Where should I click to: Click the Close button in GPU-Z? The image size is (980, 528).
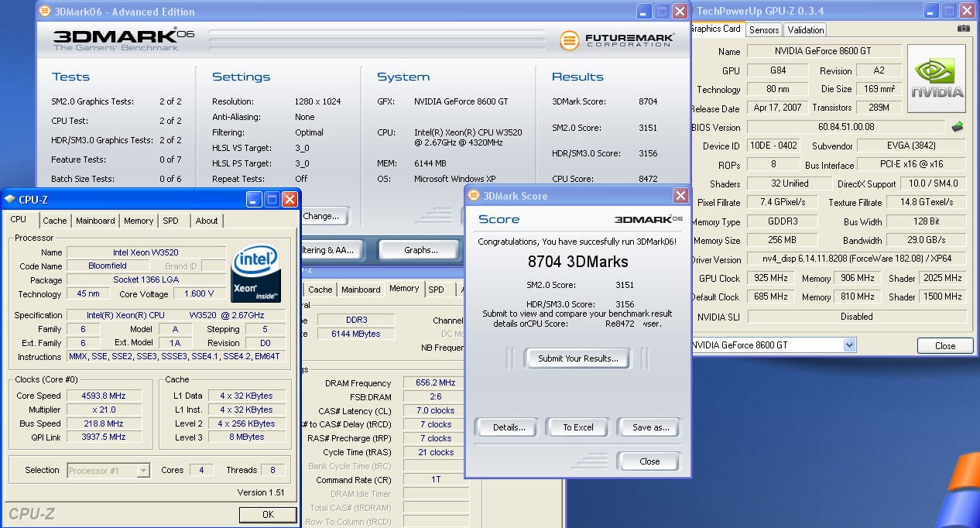tap(945, 346)
